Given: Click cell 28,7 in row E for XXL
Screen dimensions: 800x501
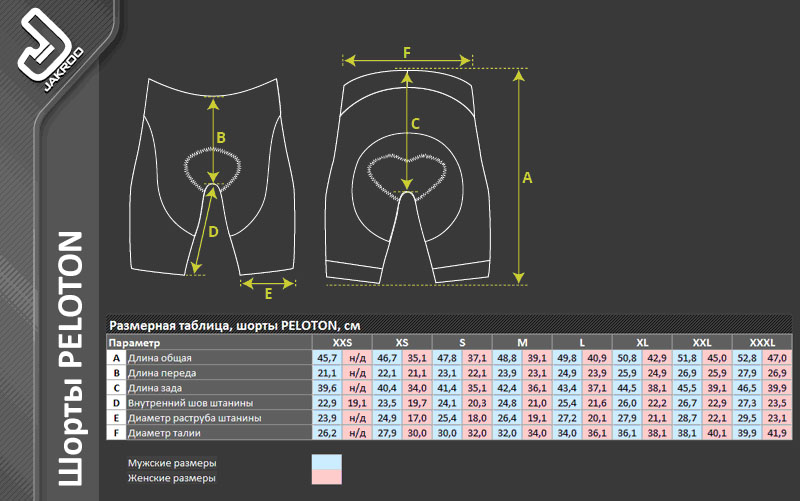Looking at the screenshot, I should point(687,418).
